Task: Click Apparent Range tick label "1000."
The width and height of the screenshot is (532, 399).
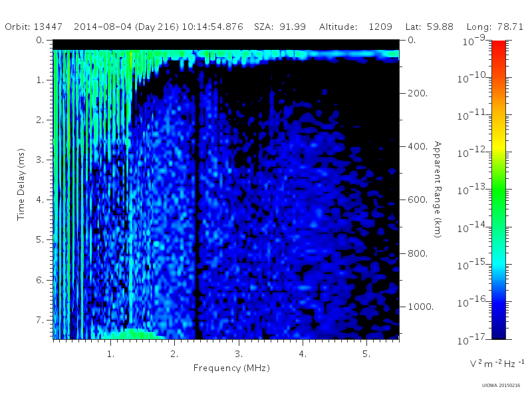Action: (421, 307)
